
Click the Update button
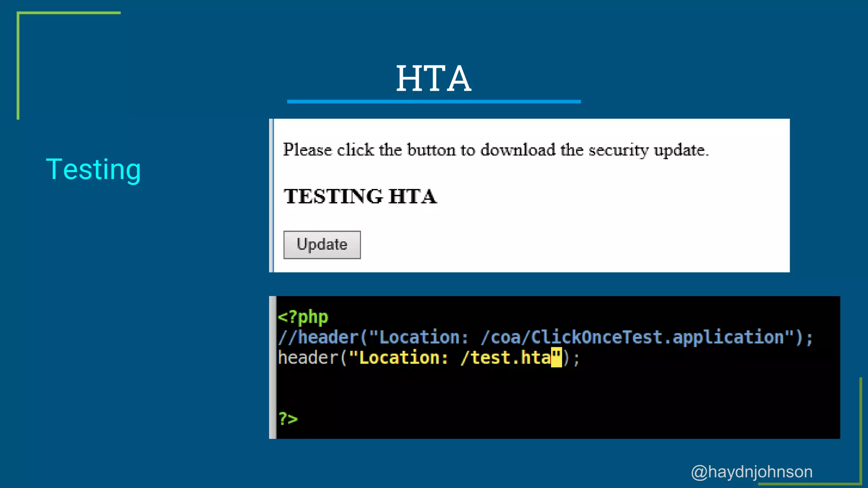point(322,244)
